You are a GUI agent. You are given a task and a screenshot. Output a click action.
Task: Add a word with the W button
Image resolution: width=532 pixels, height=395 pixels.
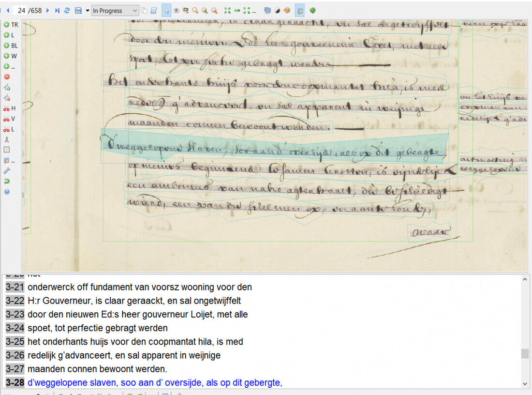tap(10, 56)
